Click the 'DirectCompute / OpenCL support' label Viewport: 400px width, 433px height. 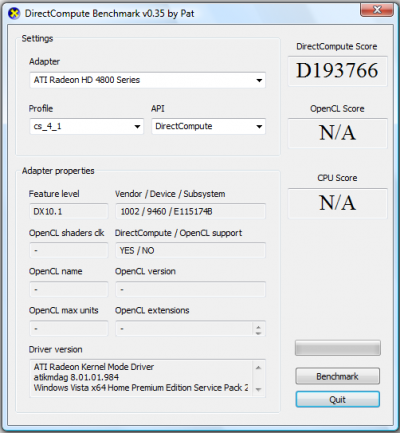pos(178,233)
